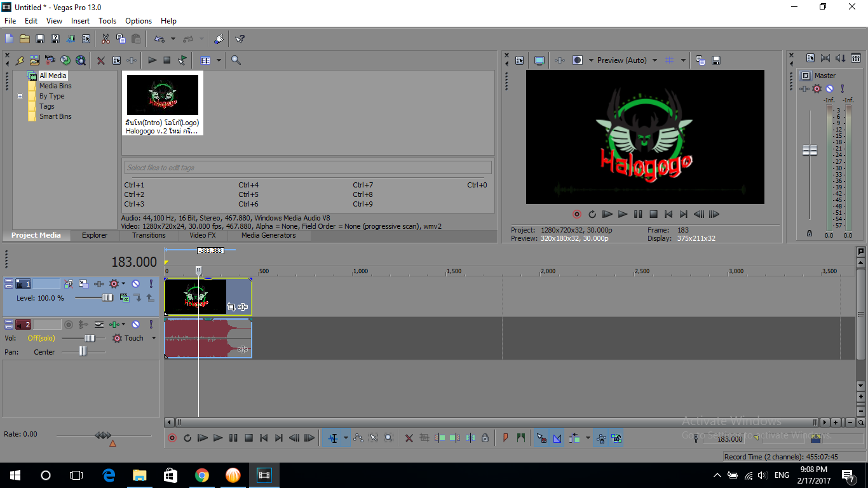Save preview snapshot to file
The image size is (868, 488).
716,60
